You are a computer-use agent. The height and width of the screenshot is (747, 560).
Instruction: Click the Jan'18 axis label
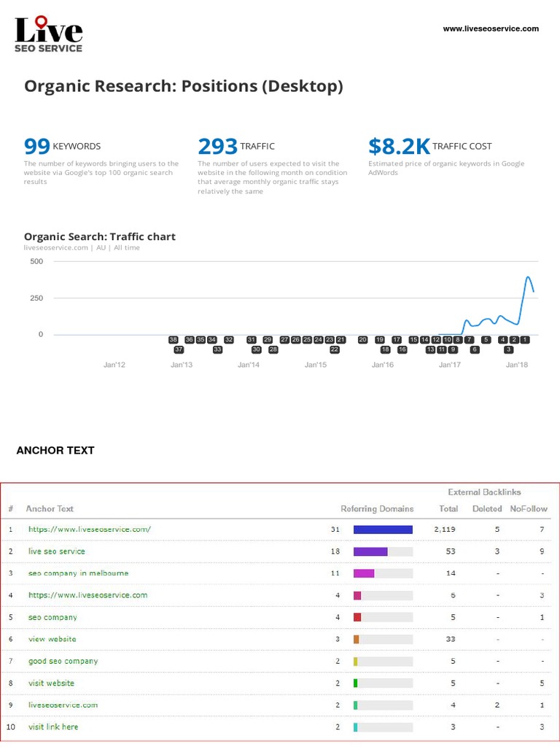pyautogui.click(x=517, y=365)
